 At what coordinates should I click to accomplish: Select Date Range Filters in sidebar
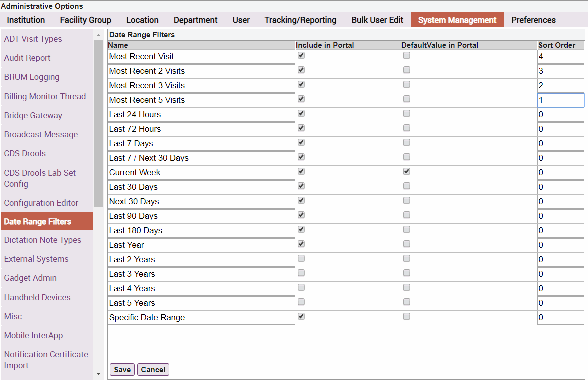[x=47, y=221]
